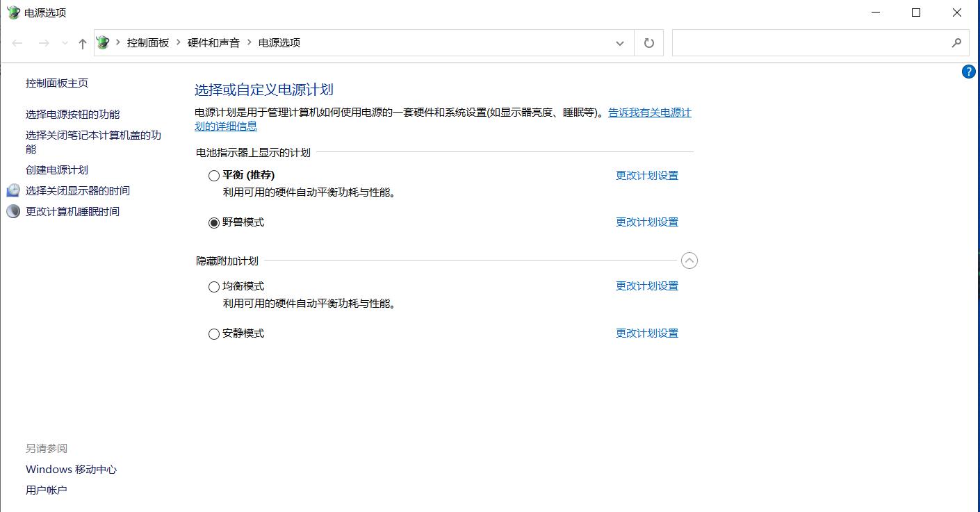Change plan settings for 均衡模式
The height and width of the screenshot is (512, 980).
[x=647, y=286]
